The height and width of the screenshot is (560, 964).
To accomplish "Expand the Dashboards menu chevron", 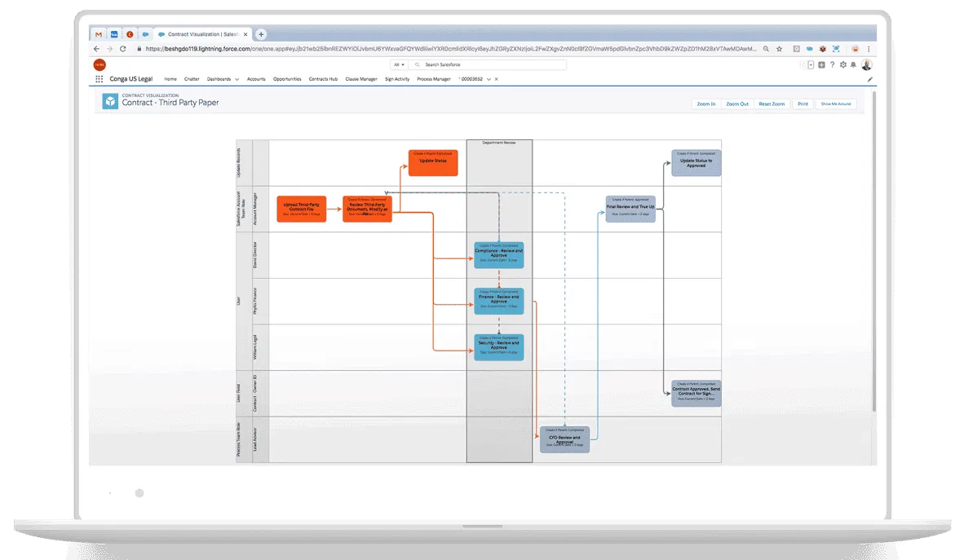I will 237,79.
